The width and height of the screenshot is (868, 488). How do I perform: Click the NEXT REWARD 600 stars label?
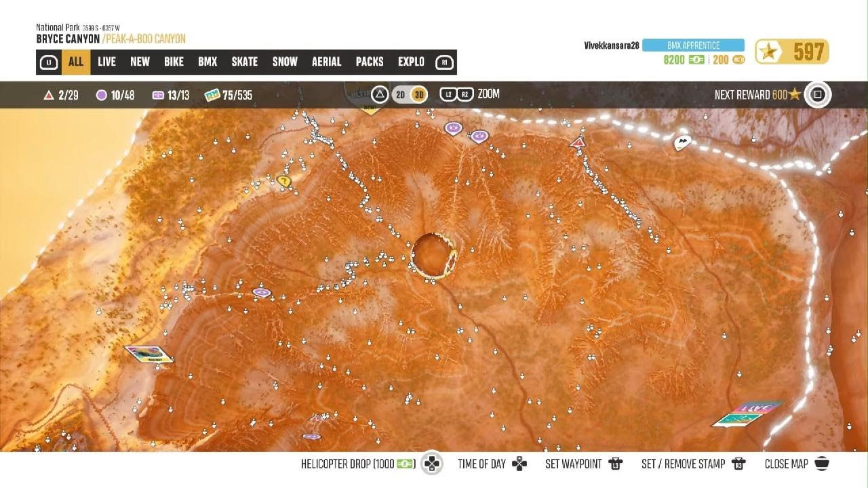757,95
